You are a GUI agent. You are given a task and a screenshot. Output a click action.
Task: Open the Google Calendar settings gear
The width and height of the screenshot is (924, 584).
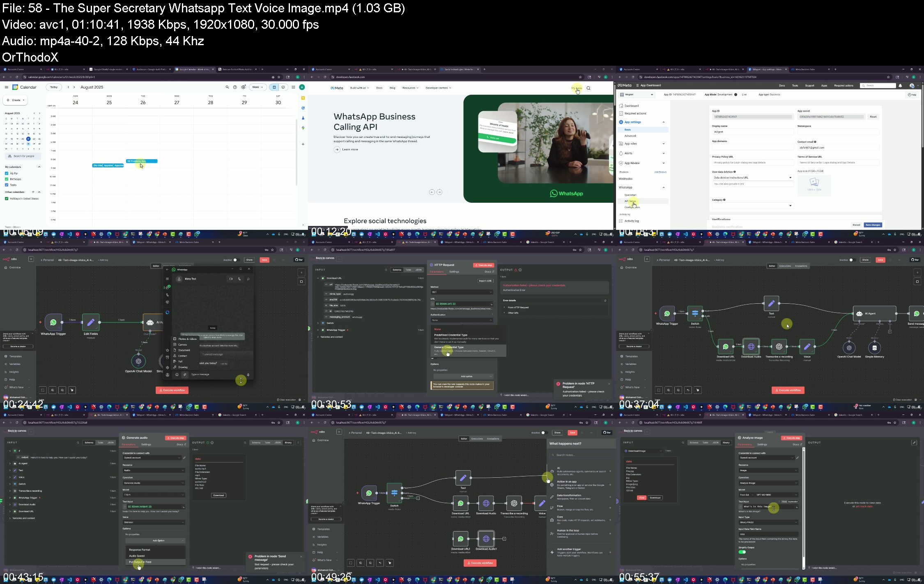[x=244, y=87]
